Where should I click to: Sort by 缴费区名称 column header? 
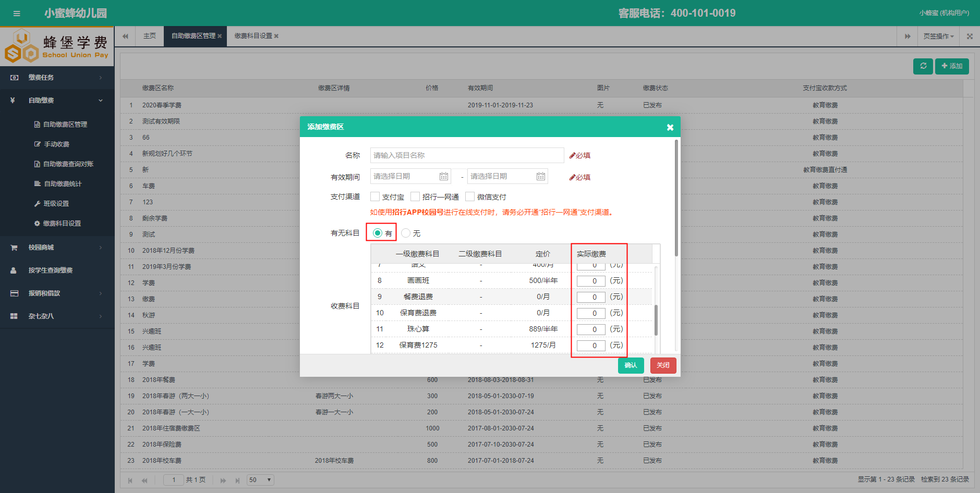pyautogui.click(x=158, y=88)
